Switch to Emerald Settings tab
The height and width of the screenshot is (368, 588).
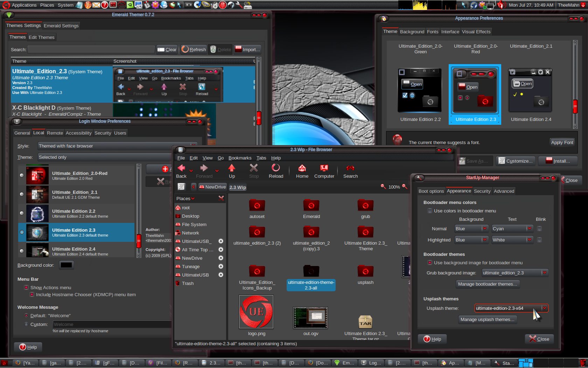coord(61,26)
